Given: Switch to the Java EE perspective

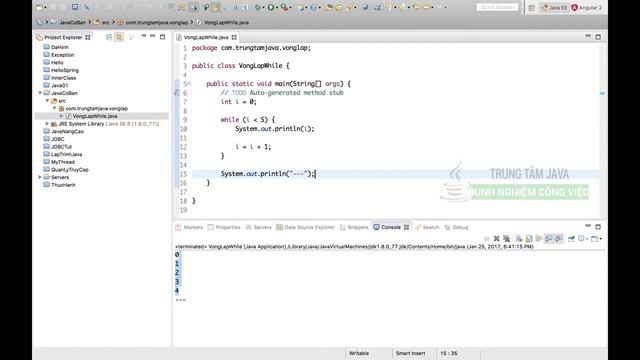Looking at the screenshot, I should point(554,8).
